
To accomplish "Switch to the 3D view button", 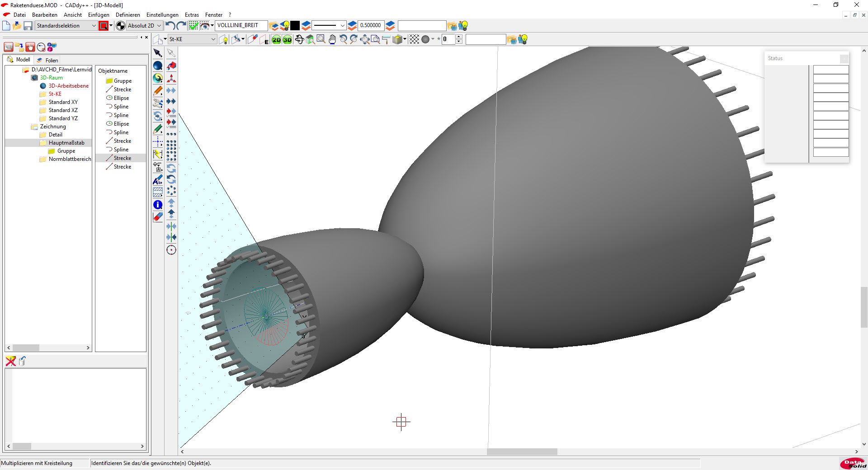I will click(287, 40).
